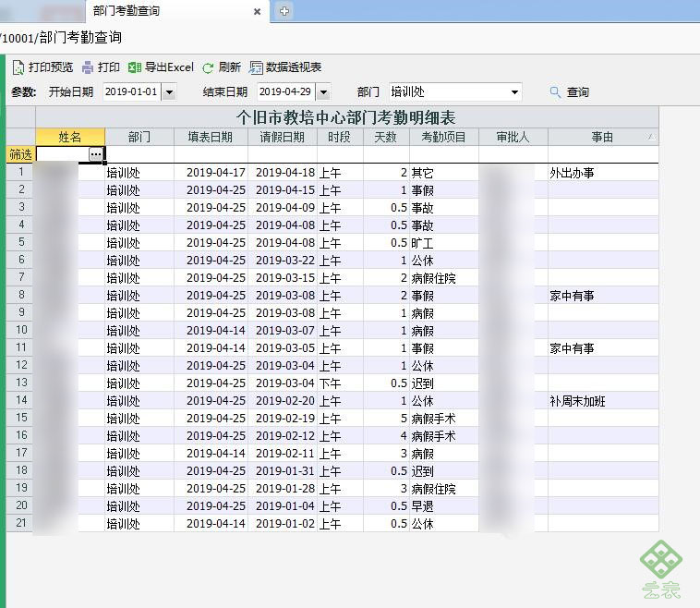
Task: Click the 姓名 filter input cell
Action: 63,154
